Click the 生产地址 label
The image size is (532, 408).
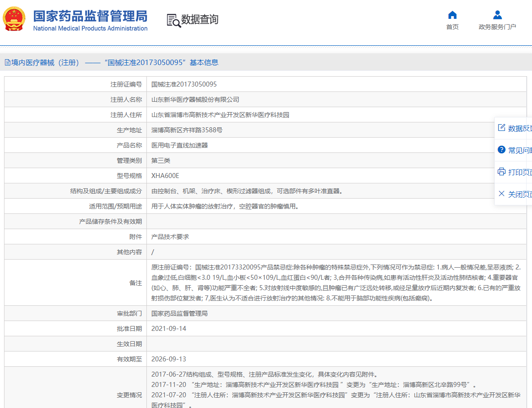pos(129,130)
